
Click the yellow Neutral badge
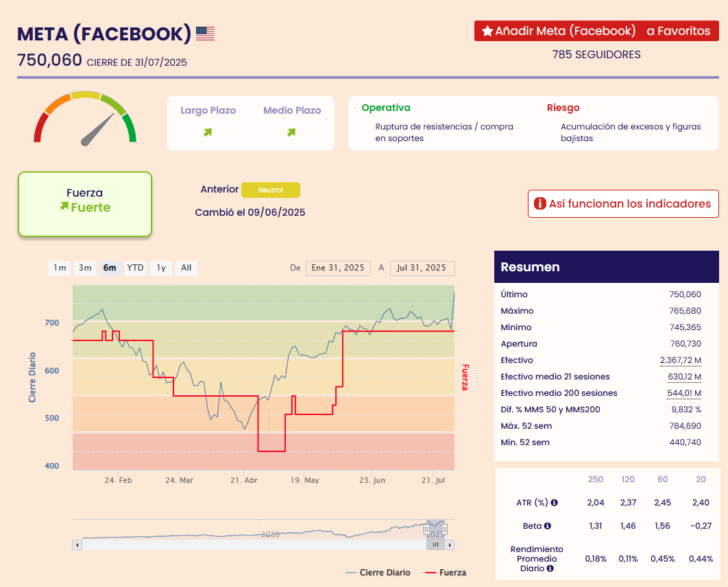click(x=271, y=190)
